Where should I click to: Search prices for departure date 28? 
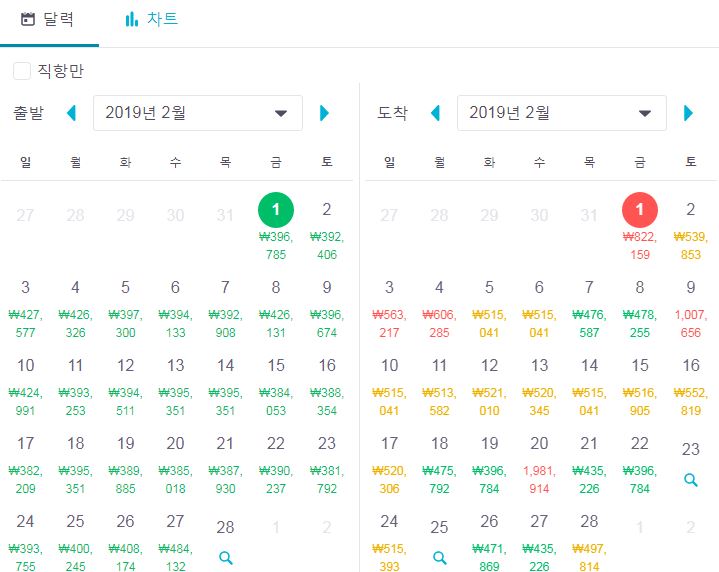(x=226, y=558)
